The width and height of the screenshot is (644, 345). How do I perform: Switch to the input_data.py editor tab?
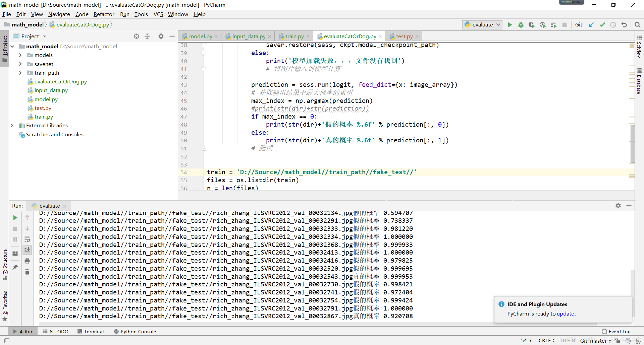coord(248,36)
